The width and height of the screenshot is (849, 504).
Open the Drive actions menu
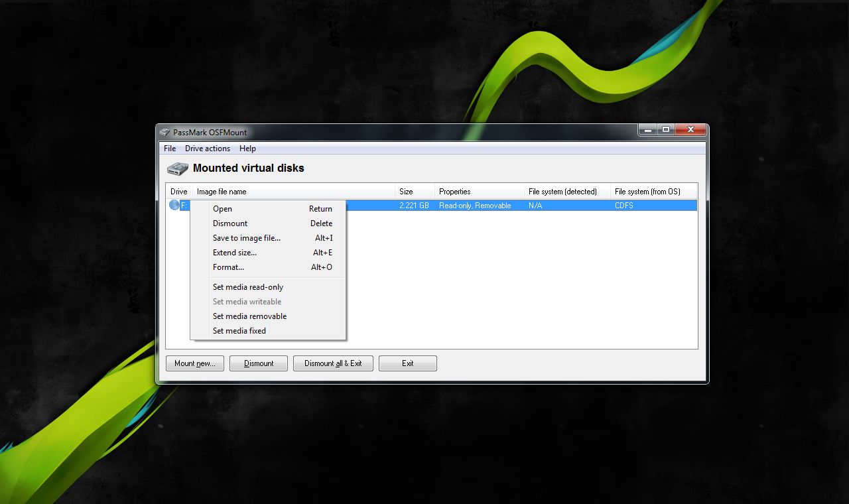[x=208, y=149]
